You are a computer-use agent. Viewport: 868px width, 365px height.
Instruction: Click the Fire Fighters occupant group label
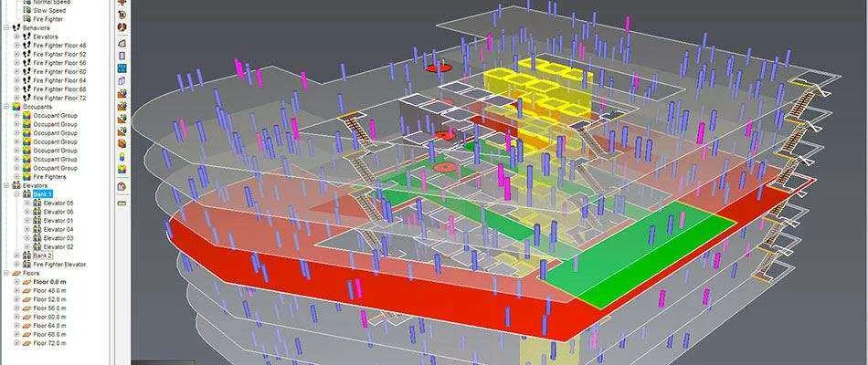[x=50, y=177]
